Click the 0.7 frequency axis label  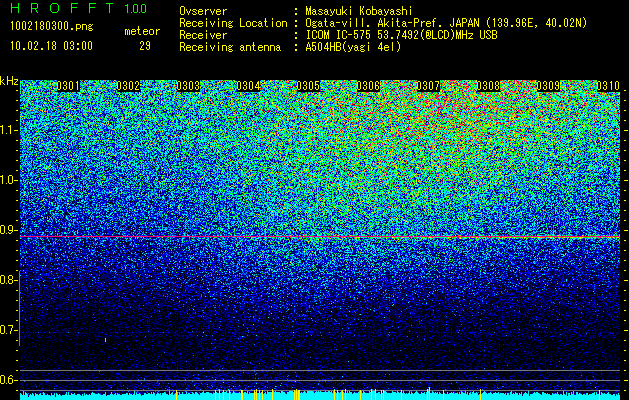point(8,330)
